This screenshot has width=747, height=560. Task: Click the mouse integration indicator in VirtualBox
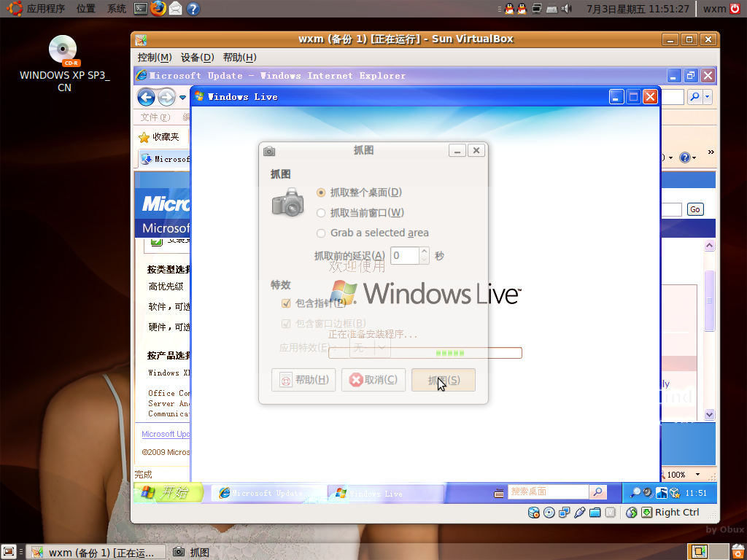631,513
